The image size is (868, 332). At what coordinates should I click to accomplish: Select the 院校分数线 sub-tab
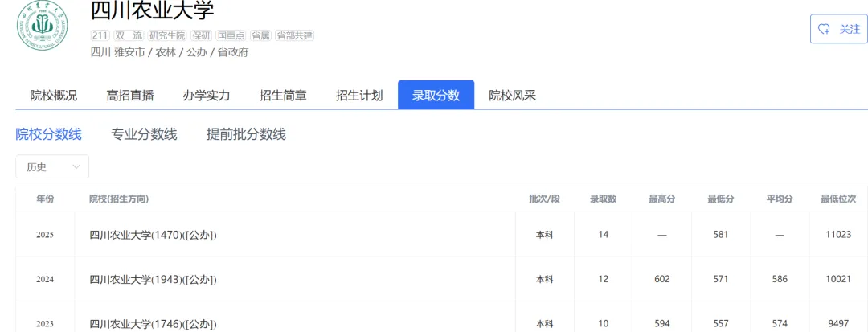[49, 134]
